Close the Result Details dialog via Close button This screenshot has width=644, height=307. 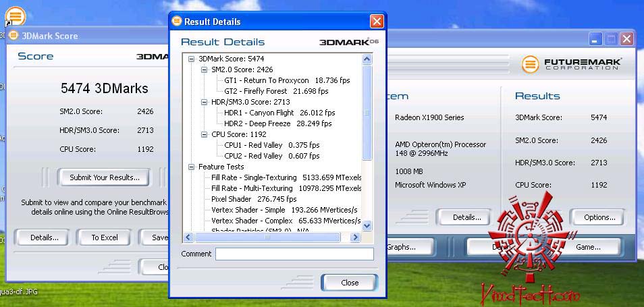(350, 283)
